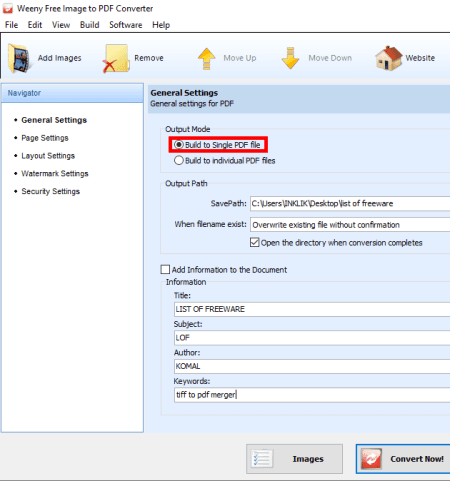Click the Navigator panel header
Image resolution: width=450 pixels, height=481 pixels.
[72, 93]
